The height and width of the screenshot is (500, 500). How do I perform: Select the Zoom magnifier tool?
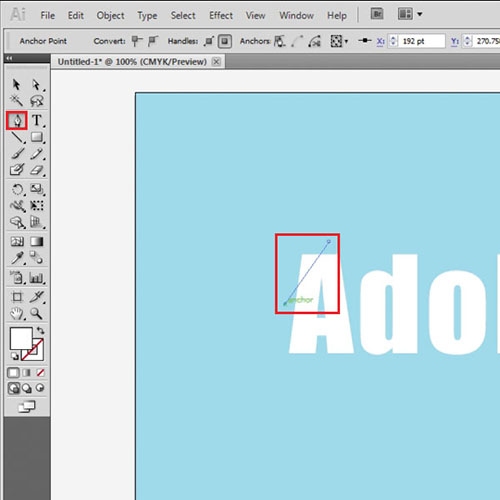click(x=36, y=313)
